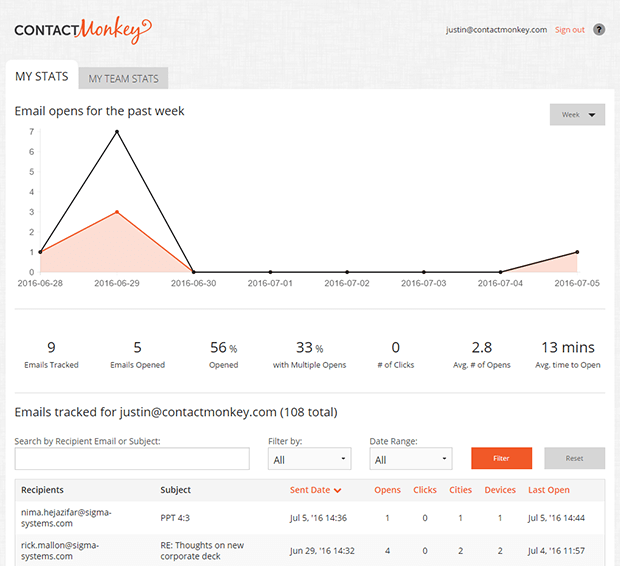The width and height of the screenshot is (620, 566).
Task: Click last open Jul 5, '16 14:44
Action: (556, 518)
